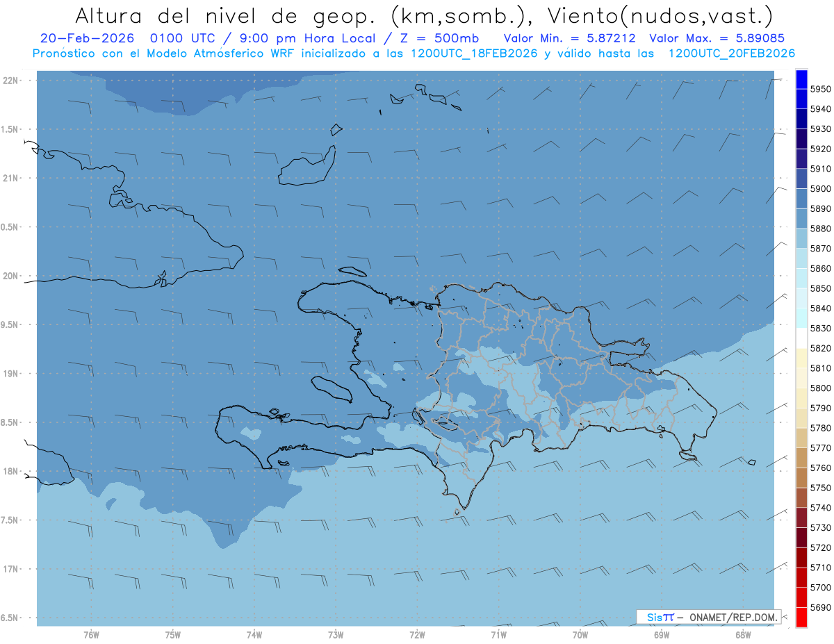Click legend swatch between 5800 and 5810
This screenshot has height=644, width=834.
coord(801,378)
